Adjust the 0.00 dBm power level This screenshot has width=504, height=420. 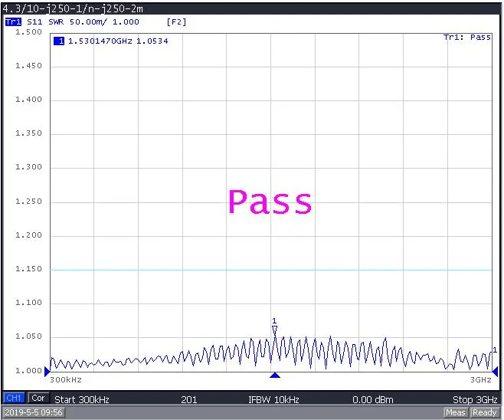(x=372, y=399)
